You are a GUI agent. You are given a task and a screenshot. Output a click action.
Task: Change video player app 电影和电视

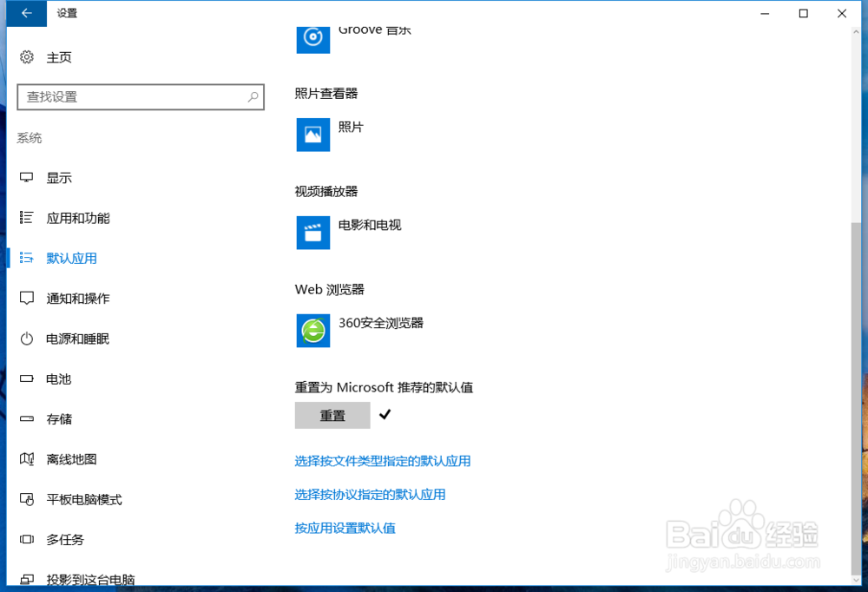[370, 225]
